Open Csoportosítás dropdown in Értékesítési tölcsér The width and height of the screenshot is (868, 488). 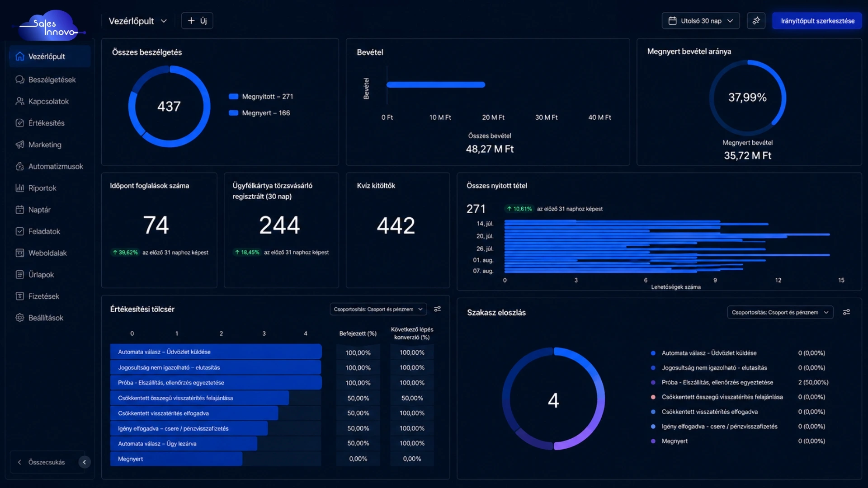378,309
